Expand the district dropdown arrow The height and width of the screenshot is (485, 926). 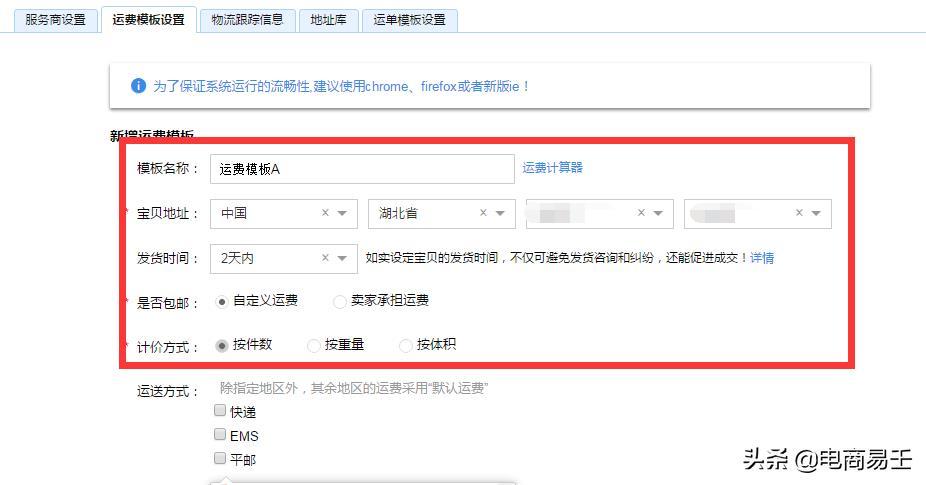click(816, 213)
